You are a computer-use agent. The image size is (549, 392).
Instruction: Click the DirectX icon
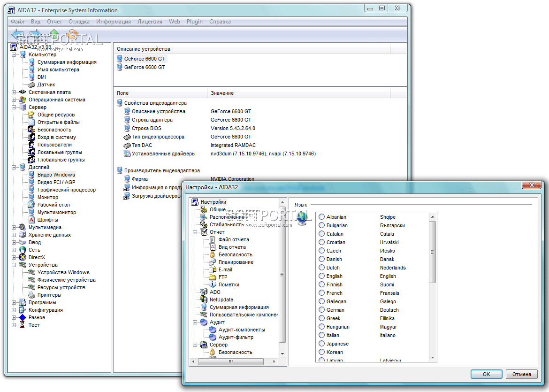tap(23, 257)
